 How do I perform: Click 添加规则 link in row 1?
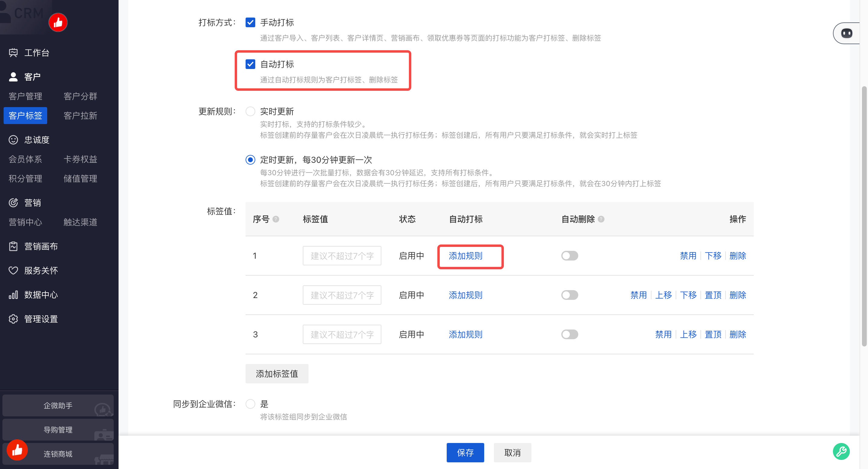click(x=466, y=256)
